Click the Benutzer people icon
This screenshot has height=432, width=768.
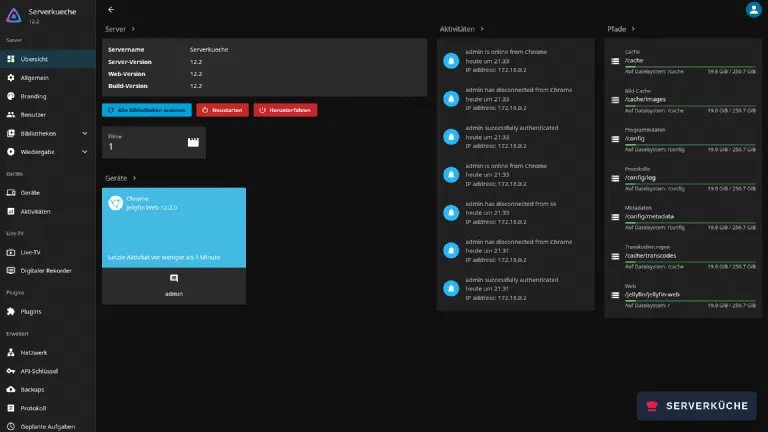coord(11,115)
